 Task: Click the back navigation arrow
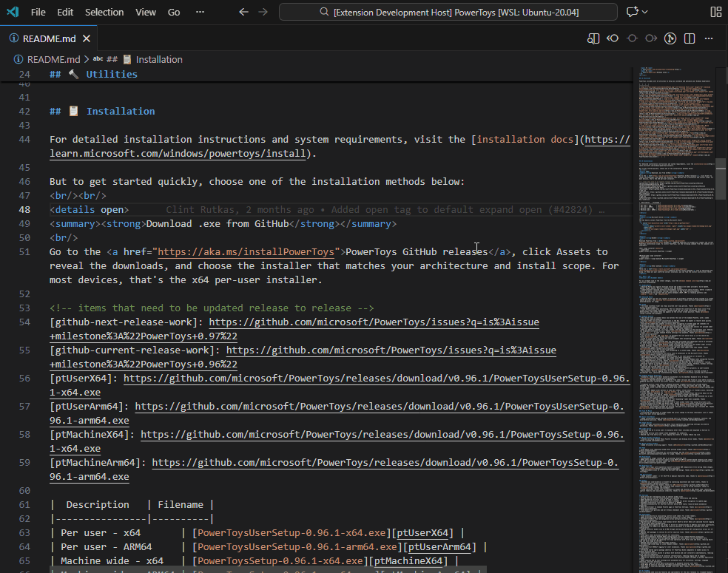[x=244, y=12]
